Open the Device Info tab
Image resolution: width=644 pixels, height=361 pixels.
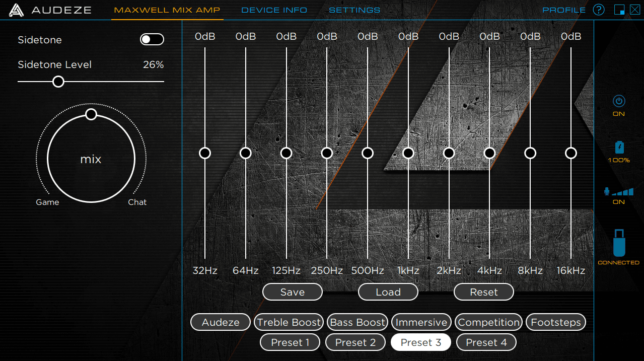(x=274, y=10)
